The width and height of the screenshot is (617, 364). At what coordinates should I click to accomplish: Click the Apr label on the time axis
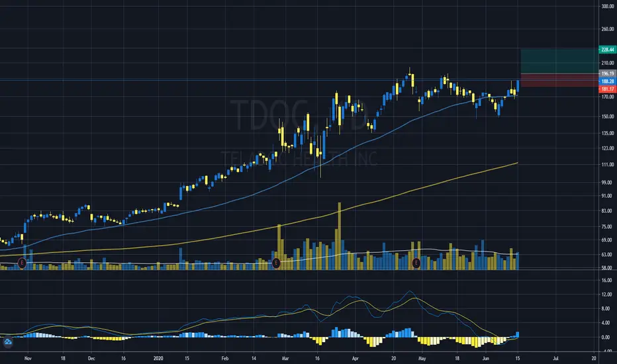pos(356,359)
